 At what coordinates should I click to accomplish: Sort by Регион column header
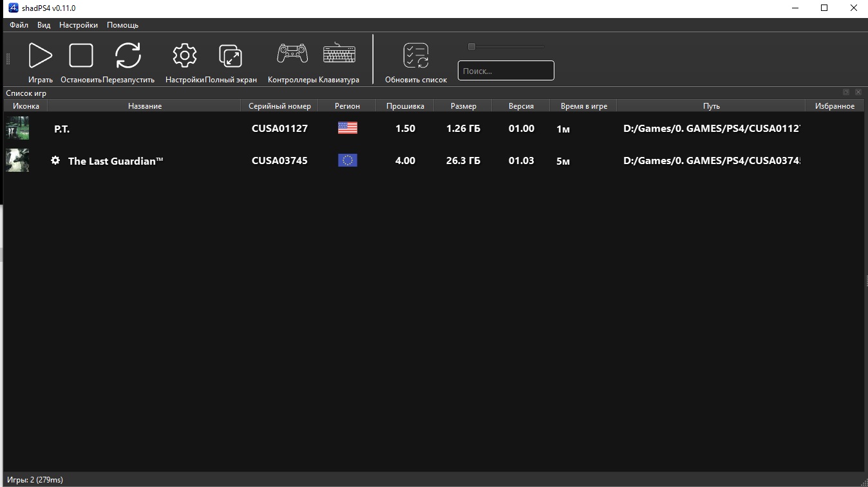347,106
